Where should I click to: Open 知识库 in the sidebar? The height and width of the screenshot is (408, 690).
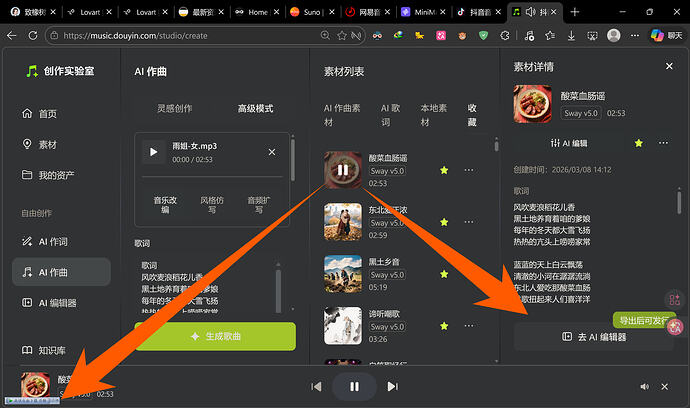tap(44, 350)
